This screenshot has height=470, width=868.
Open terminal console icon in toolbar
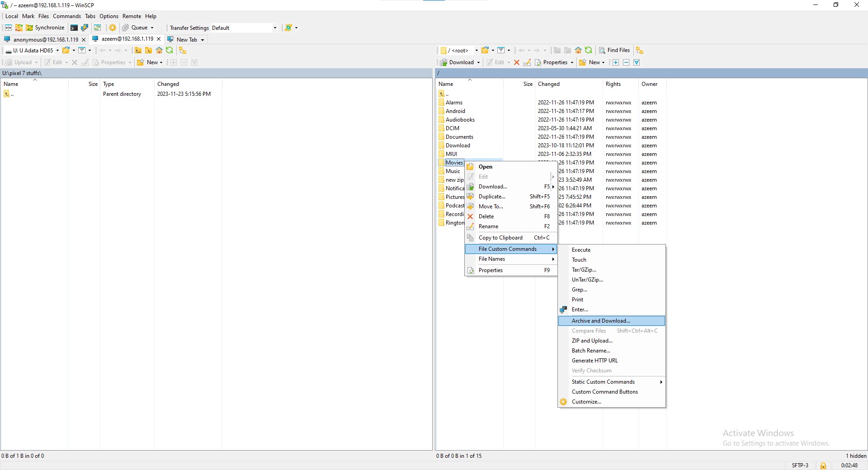[x=74, y=28]
